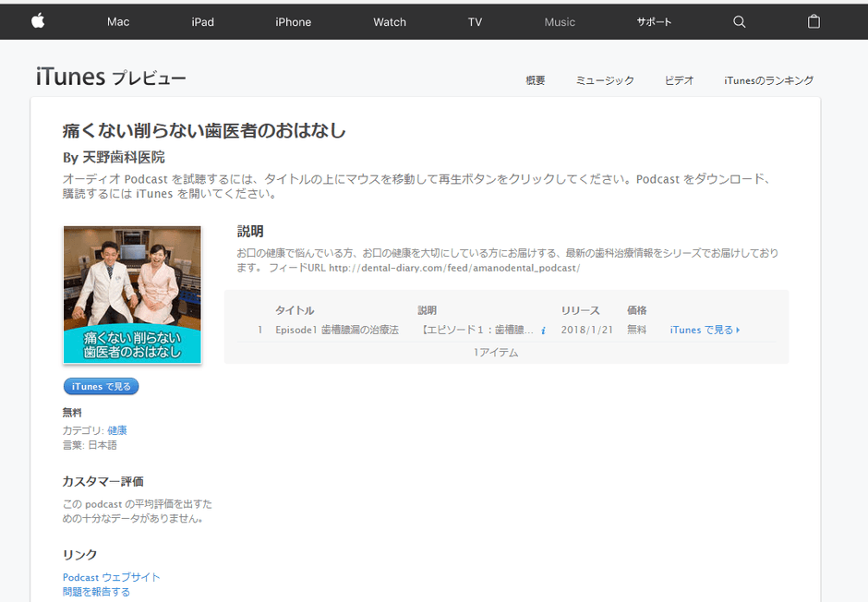The width and height of the screenshot is (868, 602).
Task: Select iPad from the navigation bar
Action: click(x=202, y=21)
